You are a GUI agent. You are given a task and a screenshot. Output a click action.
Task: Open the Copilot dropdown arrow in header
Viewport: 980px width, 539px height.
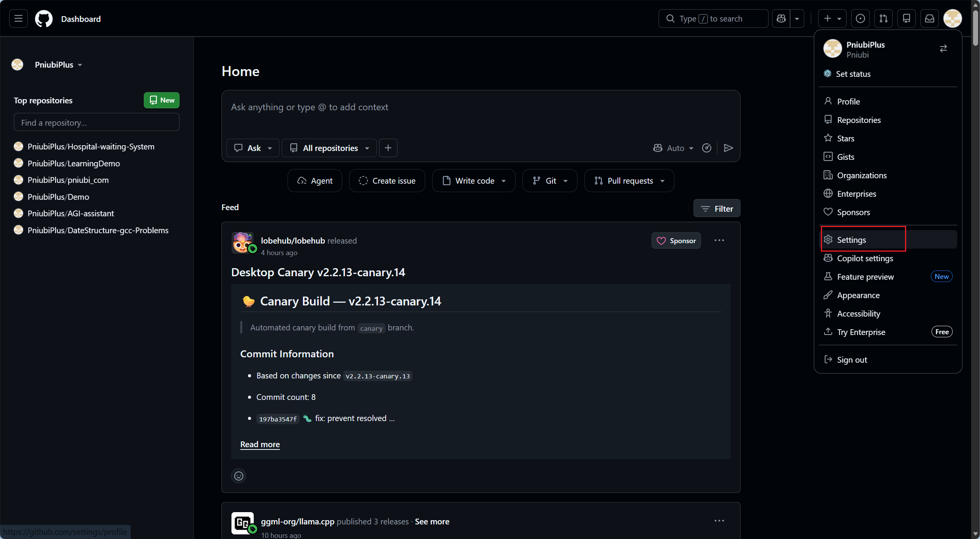point(797,18)
